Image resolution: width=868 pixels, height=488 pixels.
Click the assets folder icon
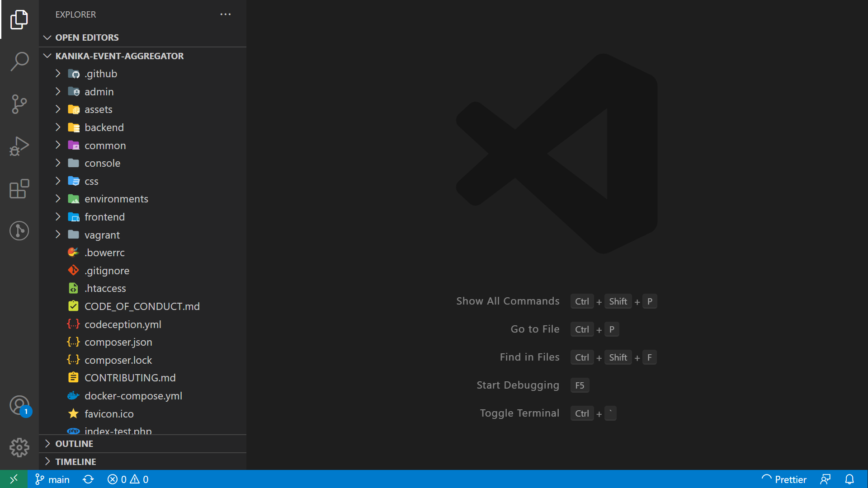(x=74, y=109)
